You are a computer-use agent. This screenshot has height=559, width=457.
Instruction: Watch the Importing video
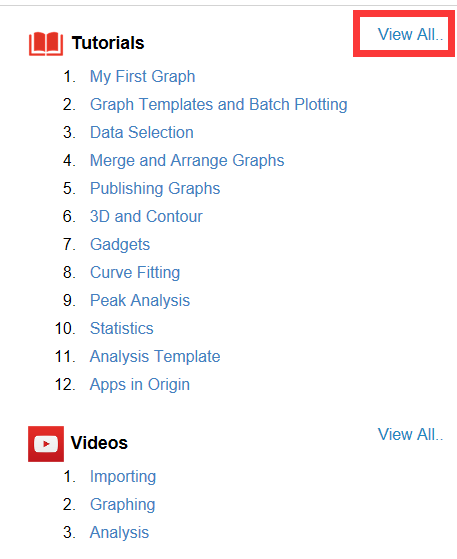point(123,477)
